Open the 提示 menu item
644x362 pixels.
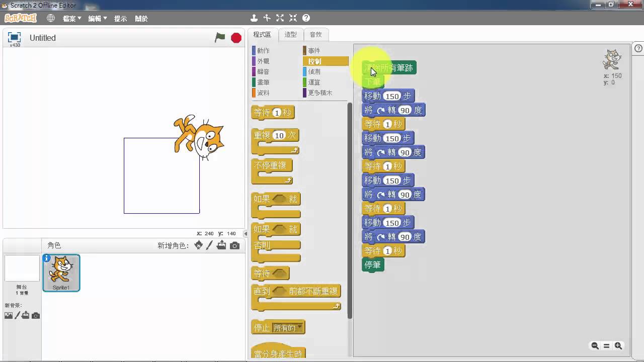[120, 19]
